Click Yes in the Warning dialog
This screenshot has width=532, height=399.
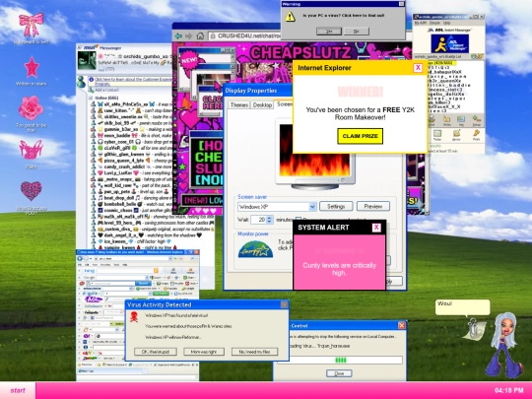coord(329,32)
